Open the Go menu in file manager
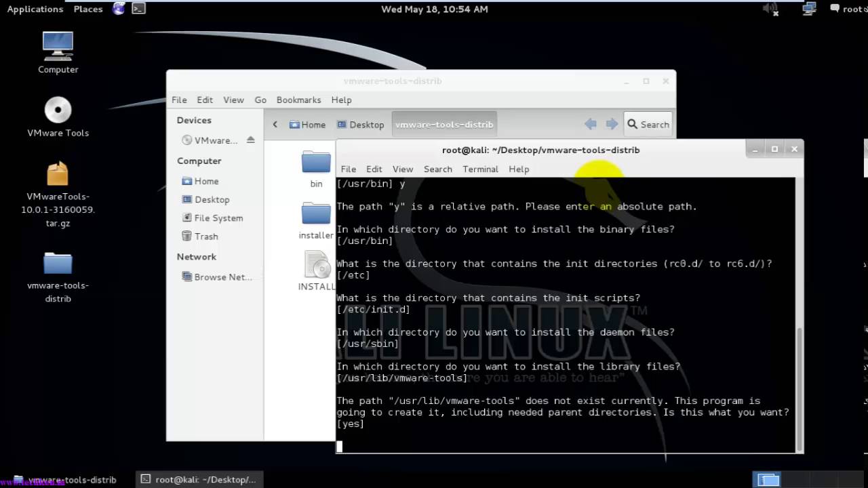The width and height of the screenshot is (868, 488). point(260,100)
